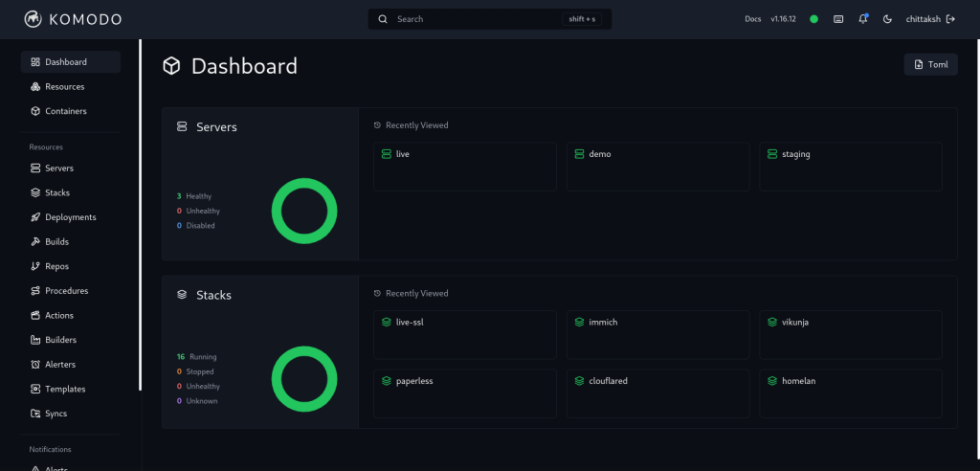Image resolution: width=980 pixels, height=471 pixels.
Task: Open the Docs link
Action: 752,19
